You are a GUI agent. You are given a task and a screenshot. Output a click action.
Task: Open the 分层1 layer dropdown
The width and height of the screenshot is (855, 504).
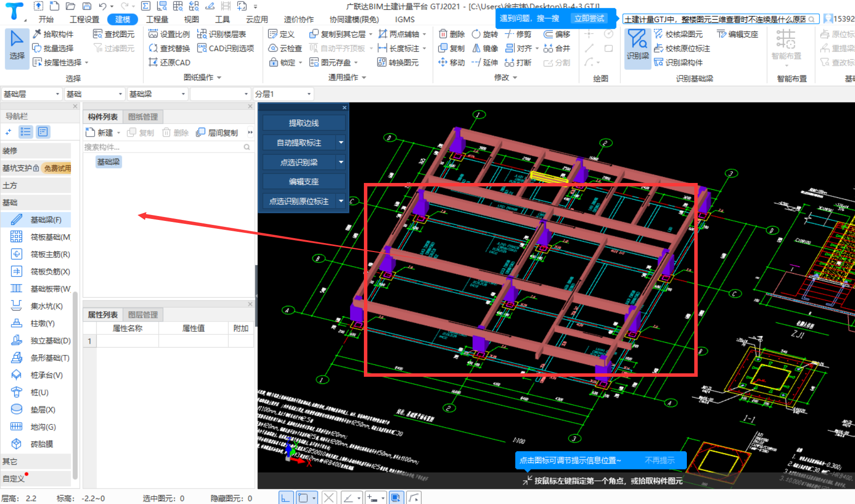pos(284,94)
